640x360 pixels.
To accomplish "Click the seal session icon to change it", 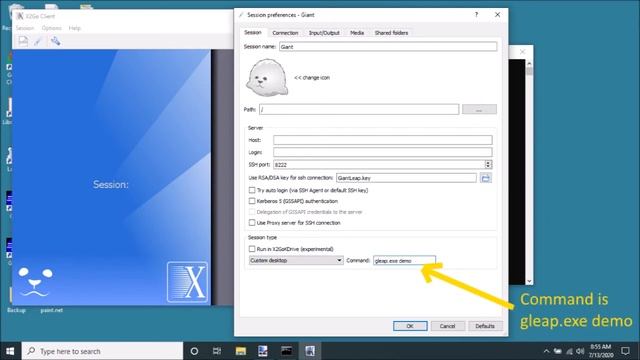I will (x=267, y=78).
